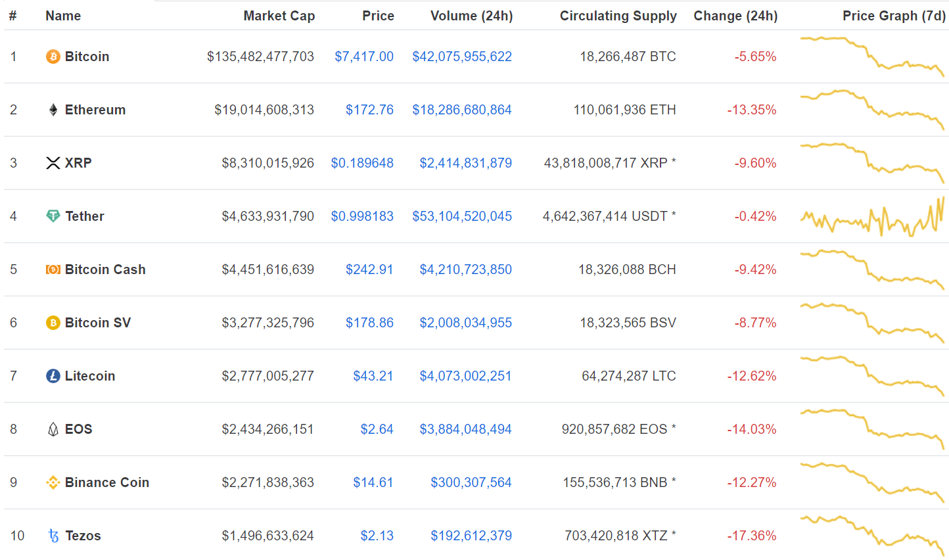Click the Binance Coin logo icon

[x=53, y=482]
